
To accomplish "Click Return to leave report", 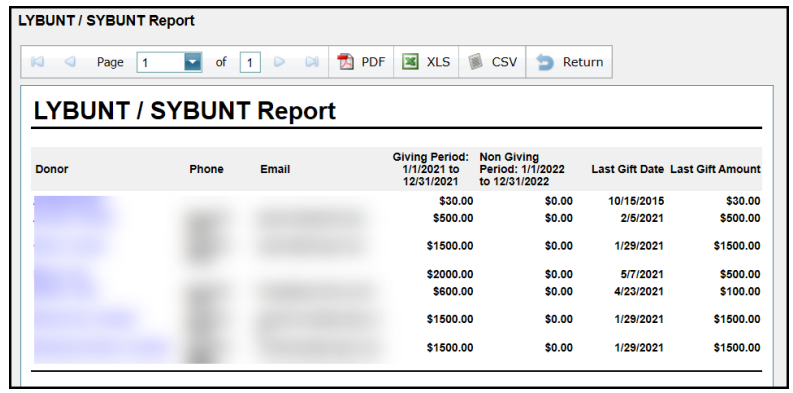I will [569, 62].
